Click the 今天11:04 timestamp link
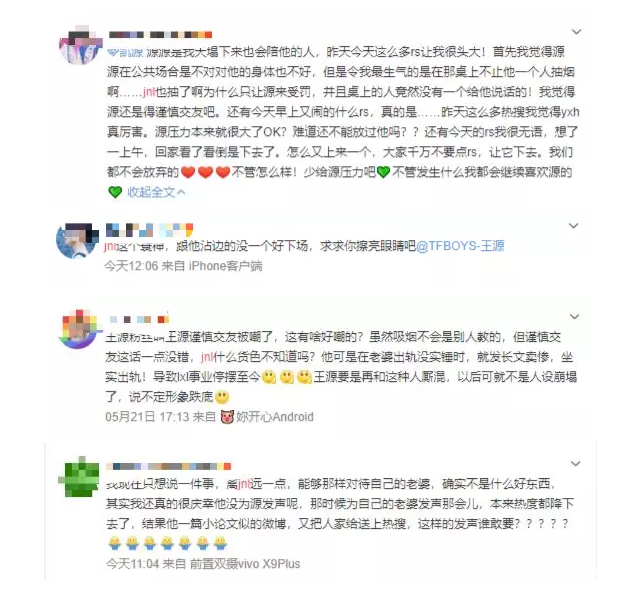The image size is (628, 590). [133, 564]
